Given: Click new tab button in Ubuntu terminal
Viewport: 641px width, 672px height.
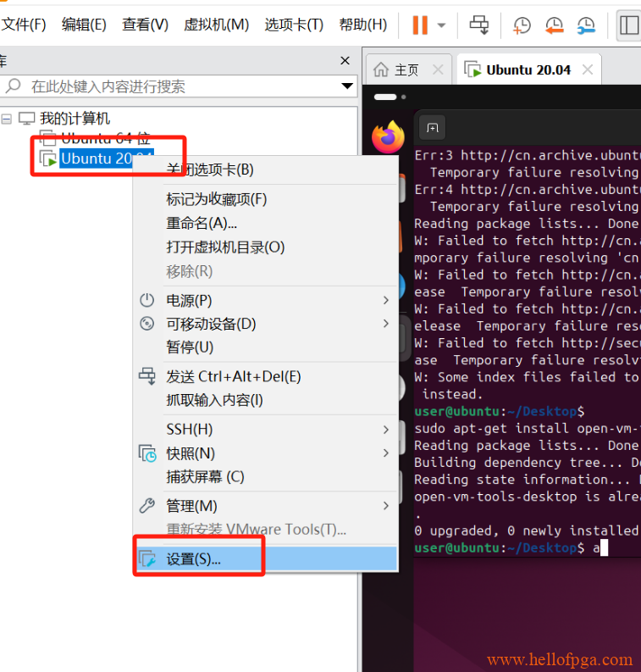Looking at the screenshot, I should tap(432, 128).
